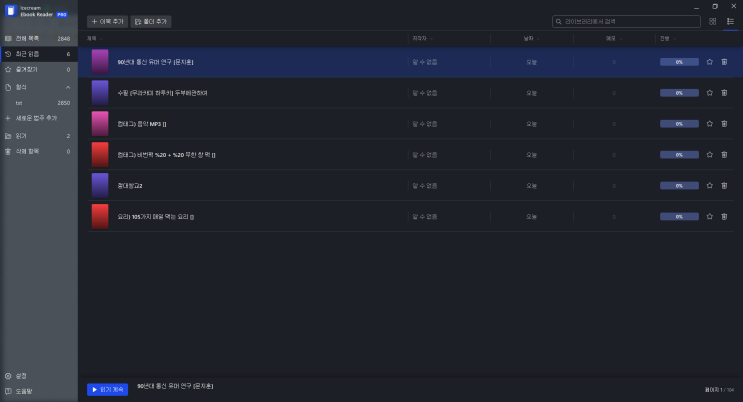
Task: Open the 읽기 sidebar entry
Action: [x=38, y=136]
